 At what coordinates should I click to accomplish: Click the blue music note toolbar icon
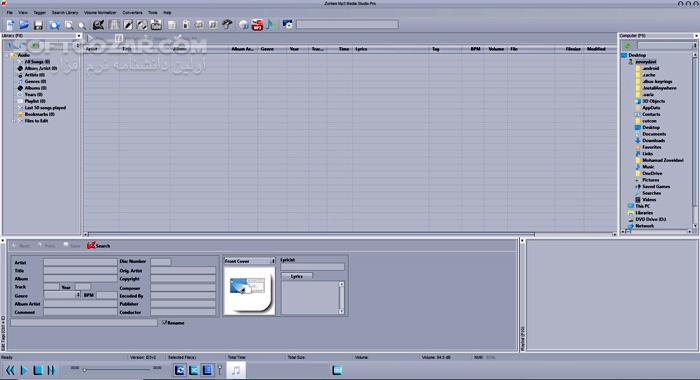click(x=271, y=25)
